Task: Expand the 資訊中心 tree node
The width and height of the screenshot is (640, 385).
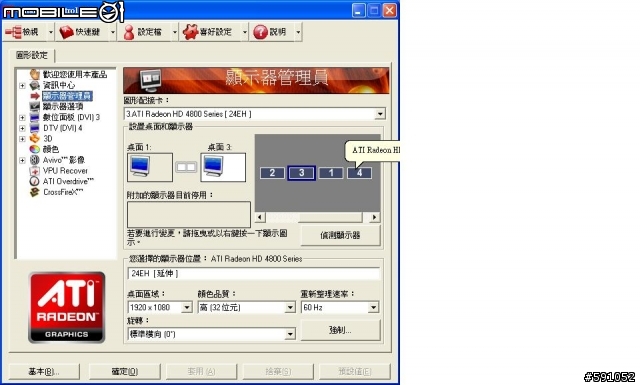Action: (22, 85)
